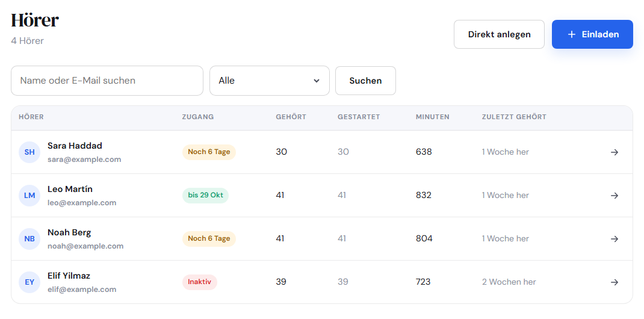644x319 pixels.
Task: Select the name Sara Haddad
Action: point(75,146)
